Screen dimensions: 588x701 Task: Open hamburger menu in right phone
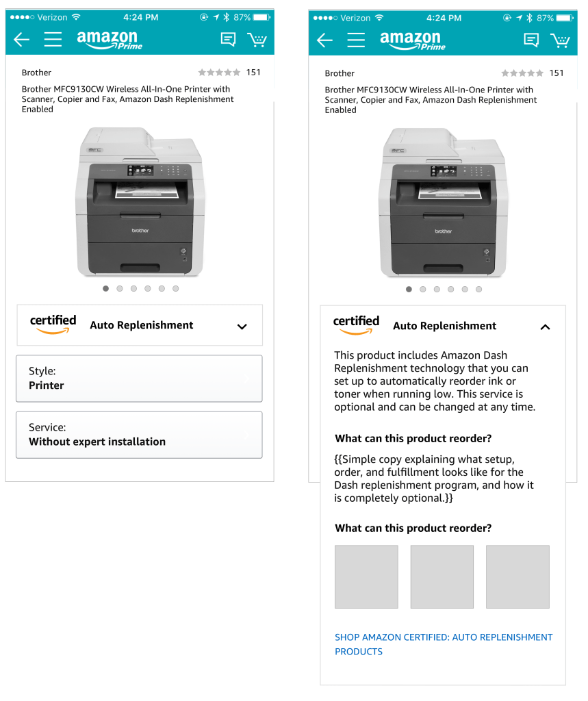[x=356, y=40]
